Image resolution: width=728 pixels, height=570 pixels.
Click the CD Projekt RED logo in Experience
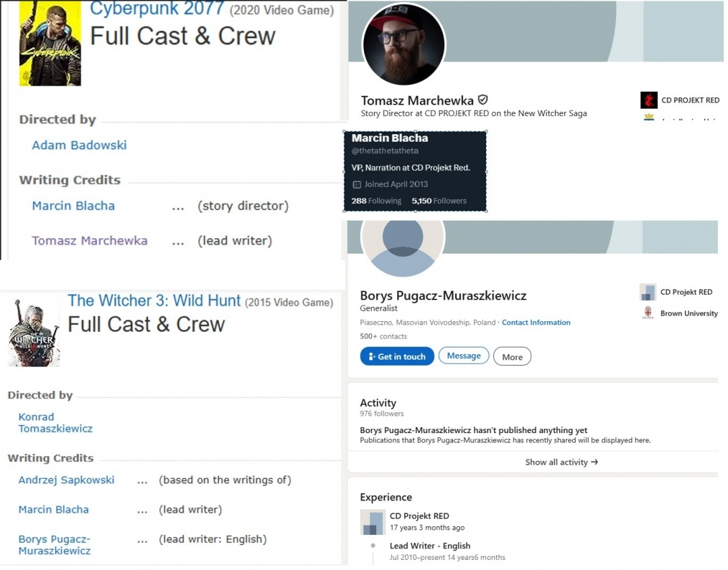coord(373,522)
